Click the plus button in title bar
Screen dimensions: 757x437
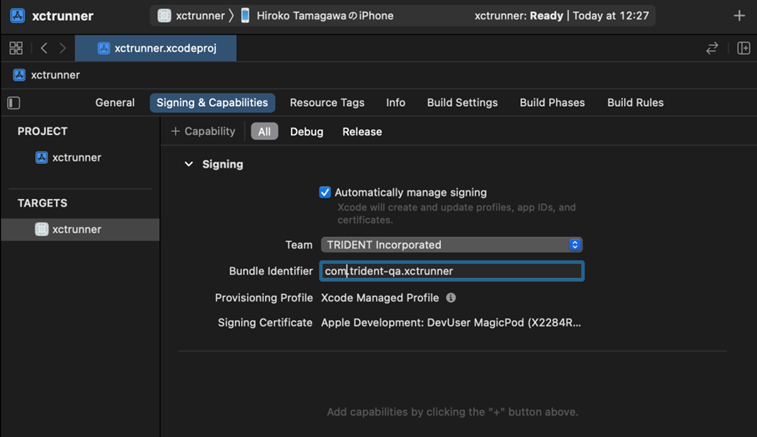[739, 16]
